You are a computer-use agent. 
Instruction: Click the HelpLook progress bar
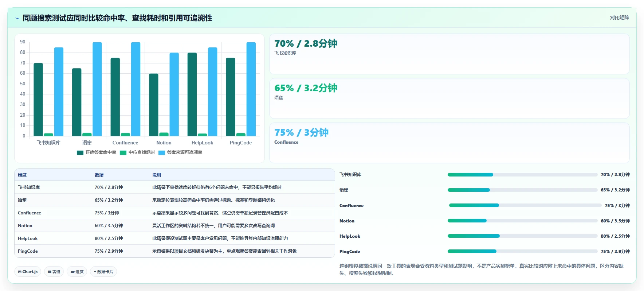coord(522,236)
